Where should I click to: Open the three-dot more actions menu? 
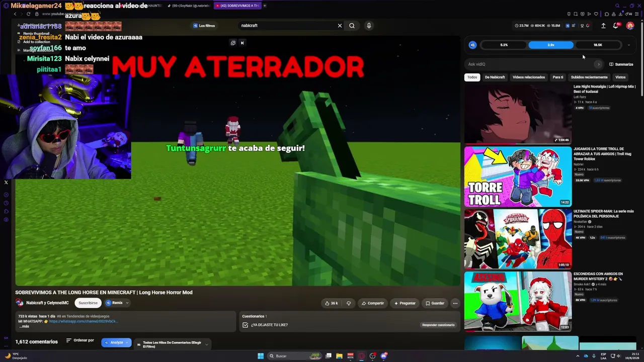(x=455, y=303)
